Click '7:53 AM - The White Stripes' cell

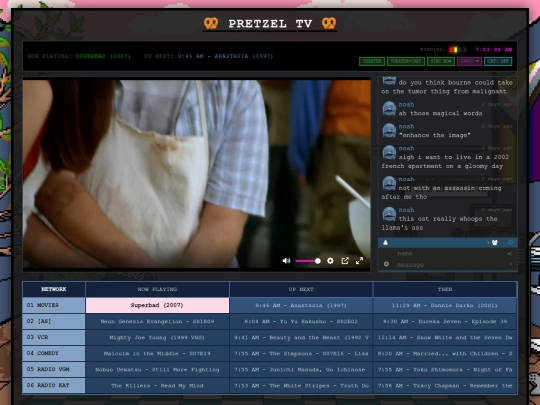[301, 385]
